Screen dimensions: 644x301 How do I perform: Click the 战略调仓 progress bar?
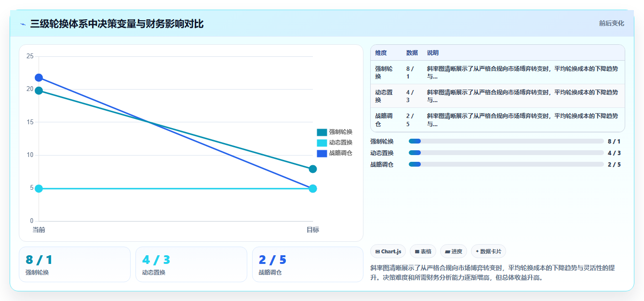(506, 165)
